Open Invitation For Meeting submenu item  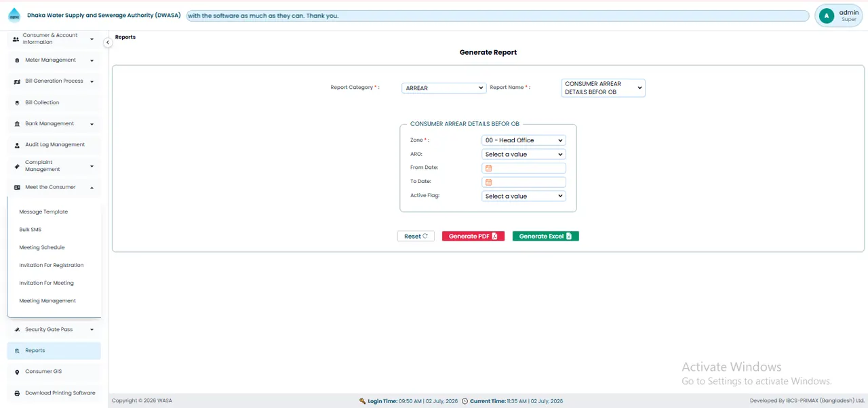(x=46, y=283)
